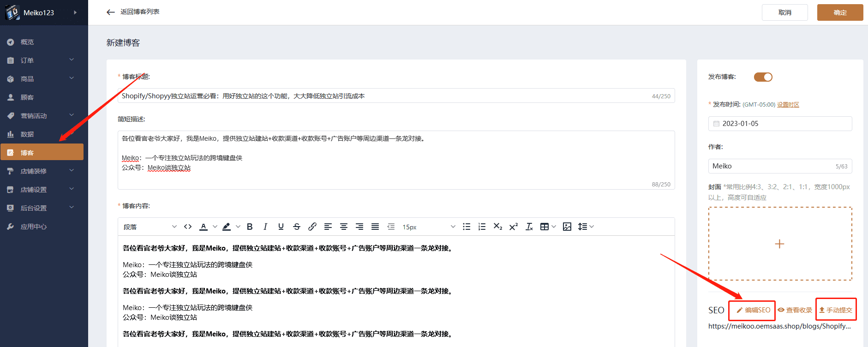This screenshot has height=347, width=868.
Task: Open source code view icon
Action: (x=188, y=227)
